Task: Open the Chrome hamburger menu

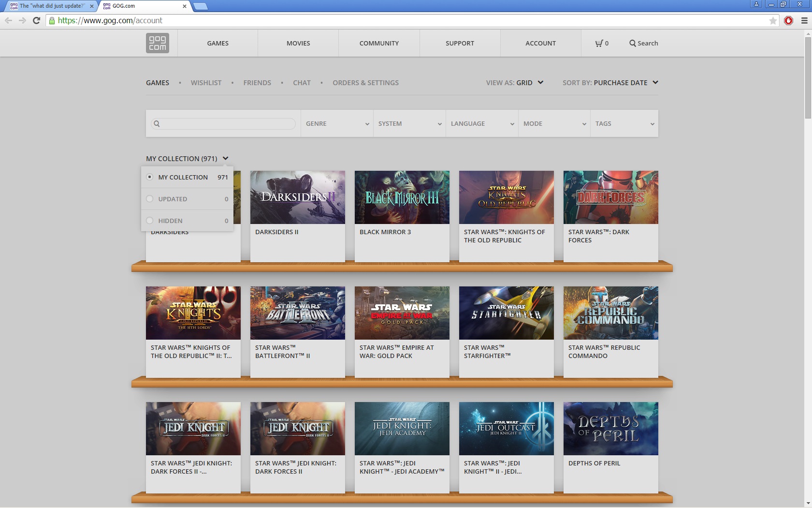Action: tap(804, 20)
